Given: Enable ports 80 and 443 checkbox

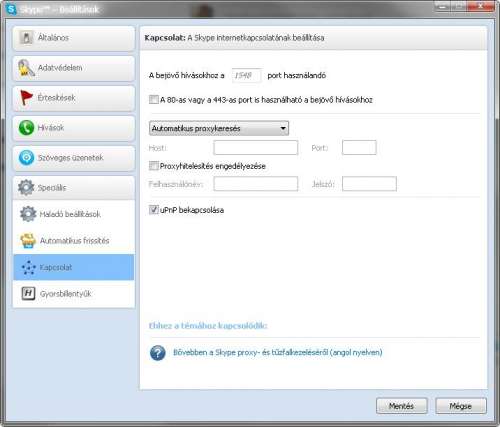Looking at the screenshot, I should click(x=154, y=99).
